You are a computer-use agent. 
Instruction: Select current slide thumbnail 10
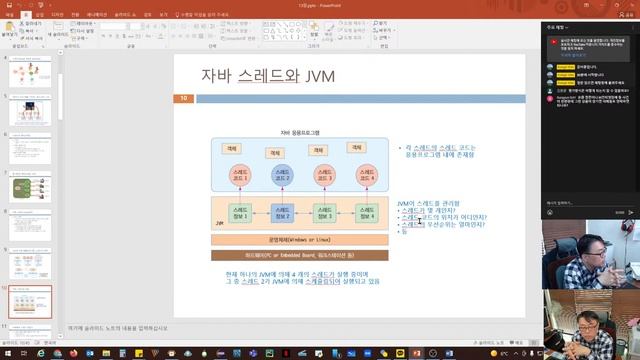30,302
